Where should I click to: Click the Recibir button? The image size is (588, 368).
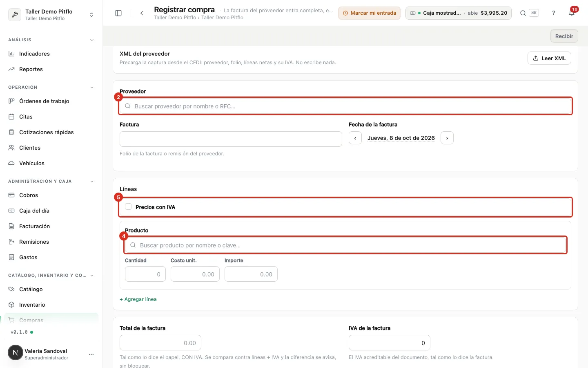point(564,36)
